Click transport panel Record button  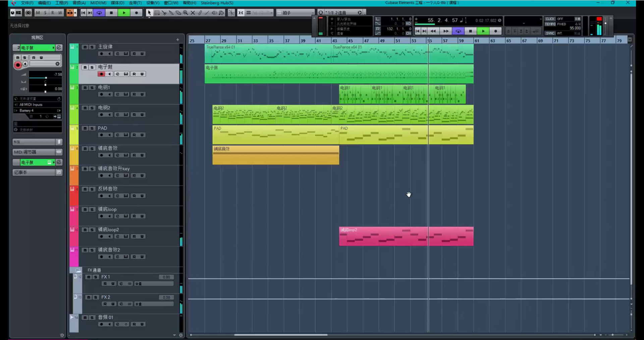[495, 31]
